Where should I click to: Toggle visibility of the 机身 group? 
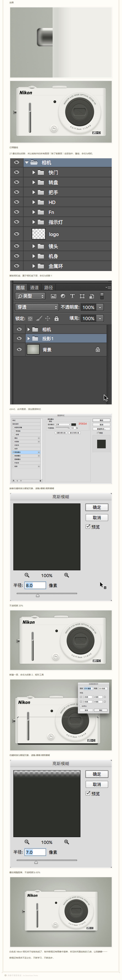coord(16,256)
